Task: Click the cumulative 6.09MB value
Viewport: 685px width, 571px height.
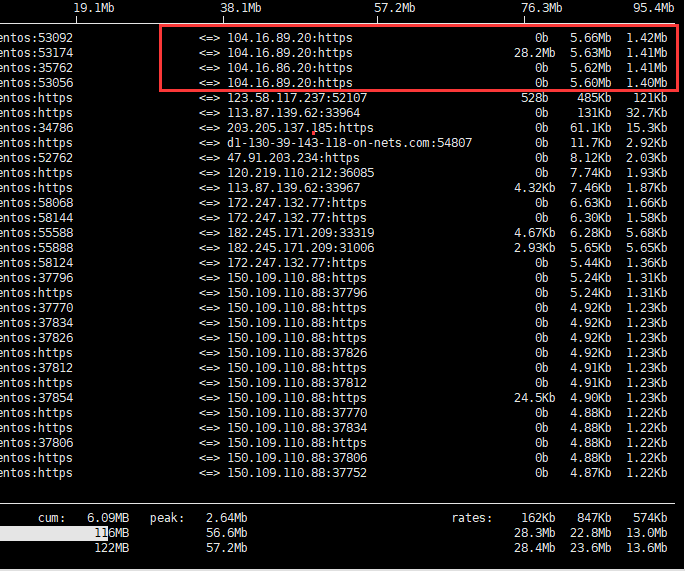Action: [108, 518]
